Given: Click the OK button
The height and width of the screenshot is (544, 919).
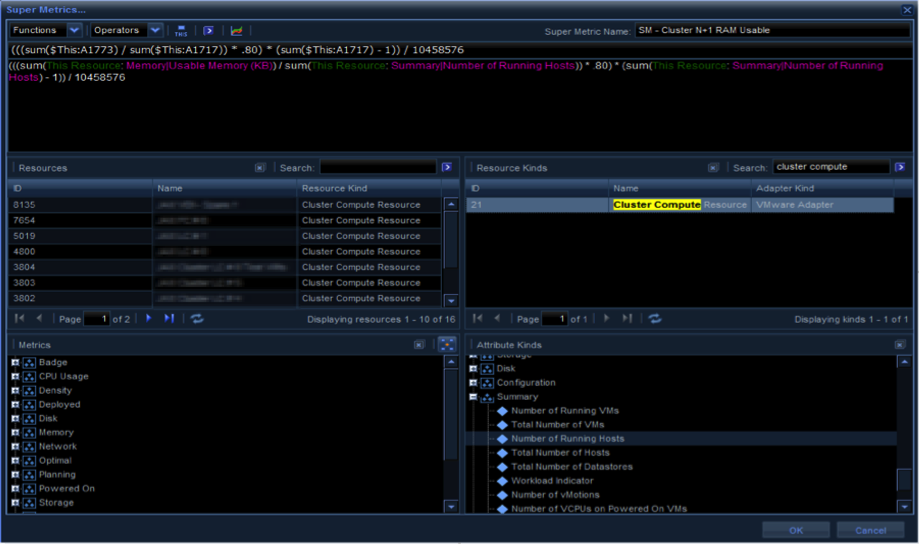Looking at the screenshot, I should tap(795, 530).
